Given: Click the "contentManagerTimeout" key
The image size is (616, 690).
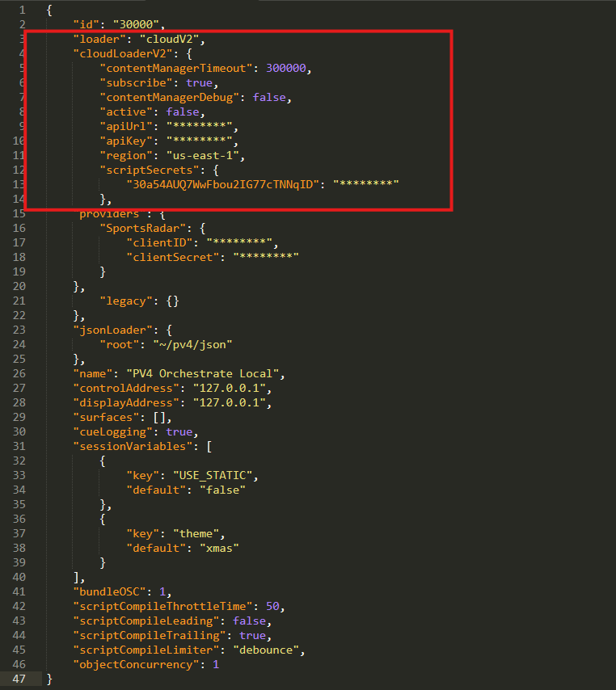Looking at the screenshot, I should [x=176, y=68].
